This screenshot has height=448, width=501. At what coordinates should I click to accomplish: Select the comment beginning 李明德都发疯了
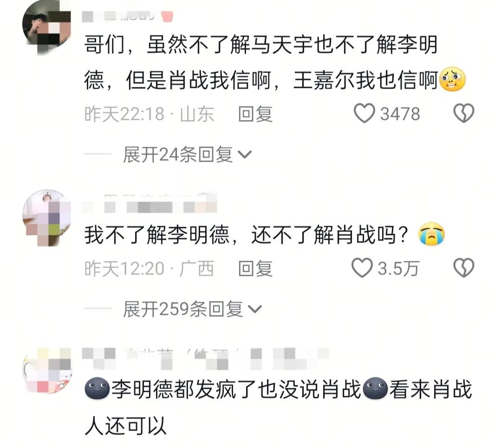278,408
